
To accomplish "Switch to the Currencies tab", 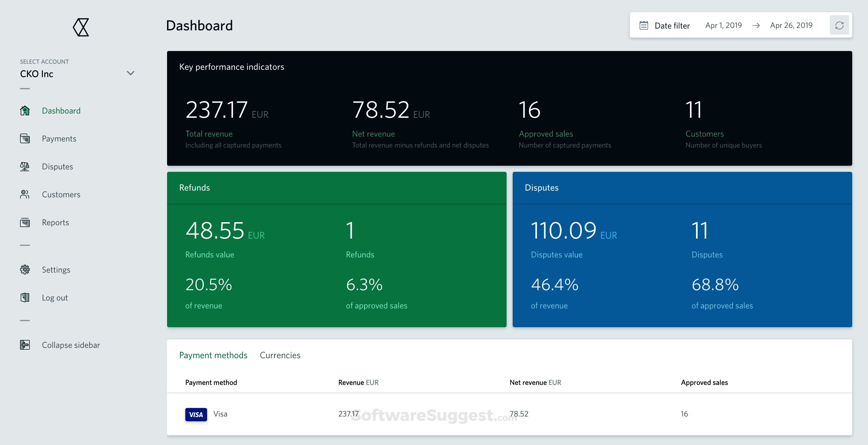I will [280, 355].
